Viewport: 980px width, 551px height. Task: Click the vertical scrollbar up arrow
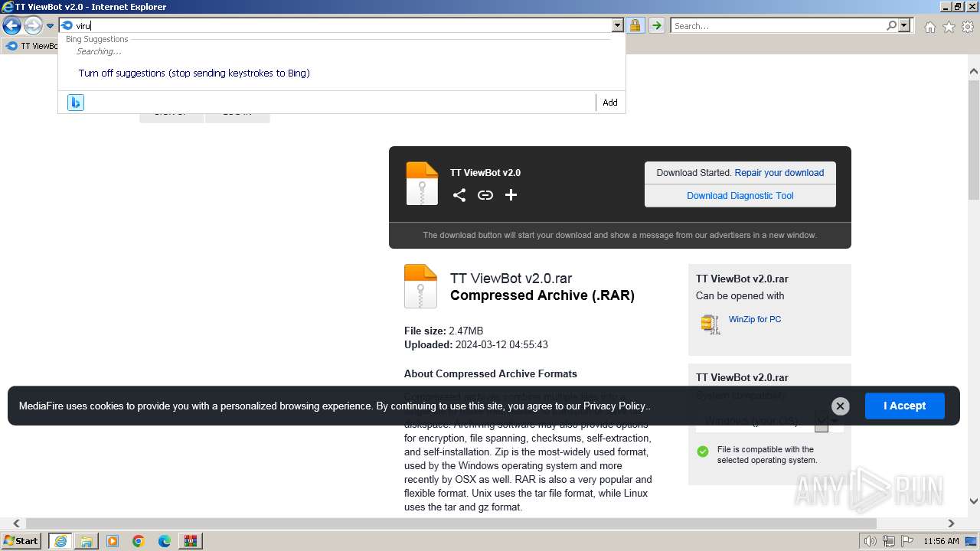[x=973, y=71]
